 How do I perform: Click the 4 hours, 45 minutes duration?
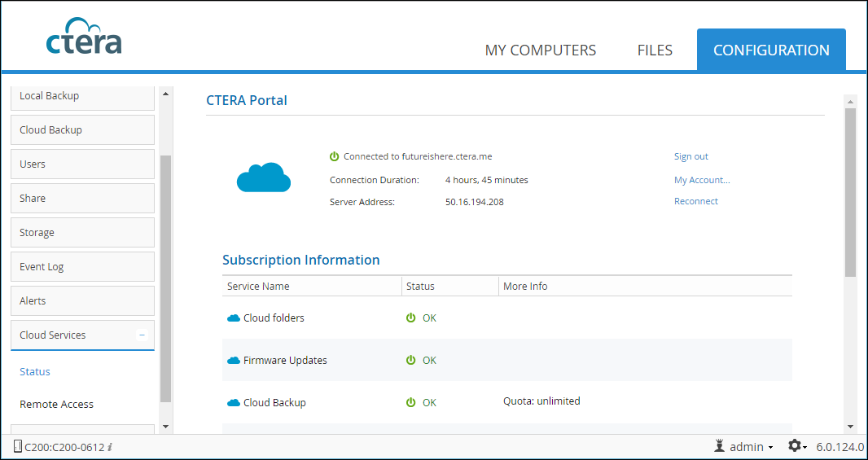tap(487, 180)
